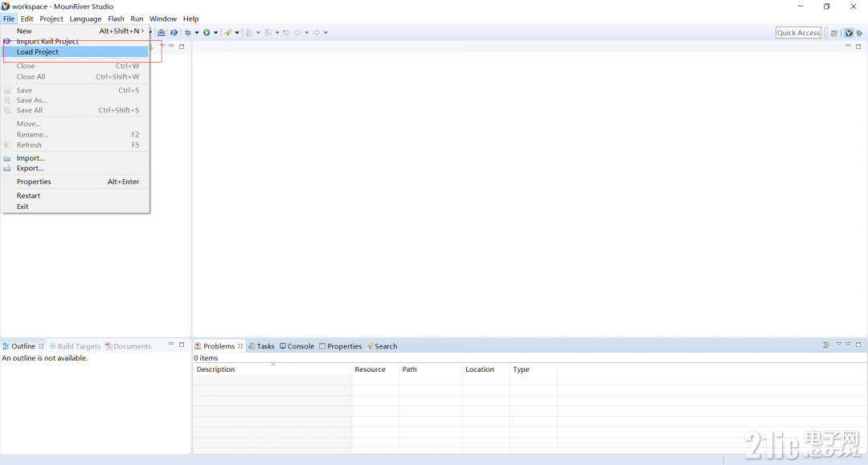The height and width of the screenshot is (465, 868).
Task: Expand the Back history dropdown arrow
Action: (x=307, y=33)
